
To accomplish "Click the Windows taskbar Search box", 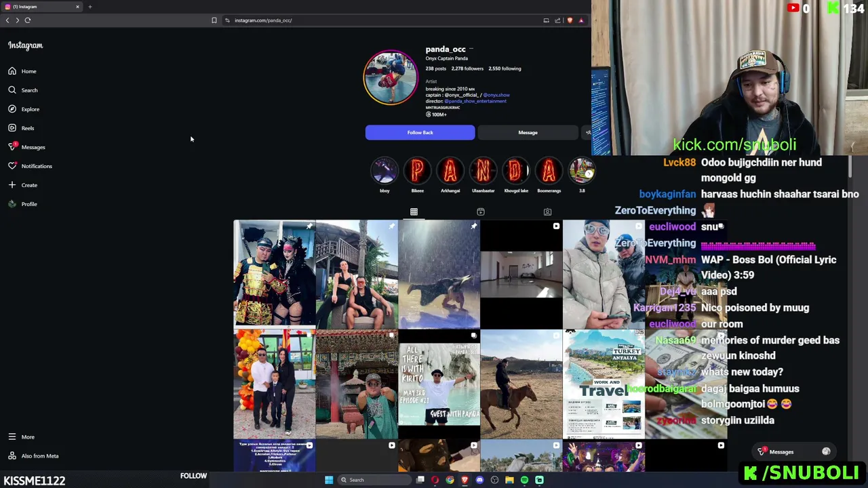I will (374, 480).
